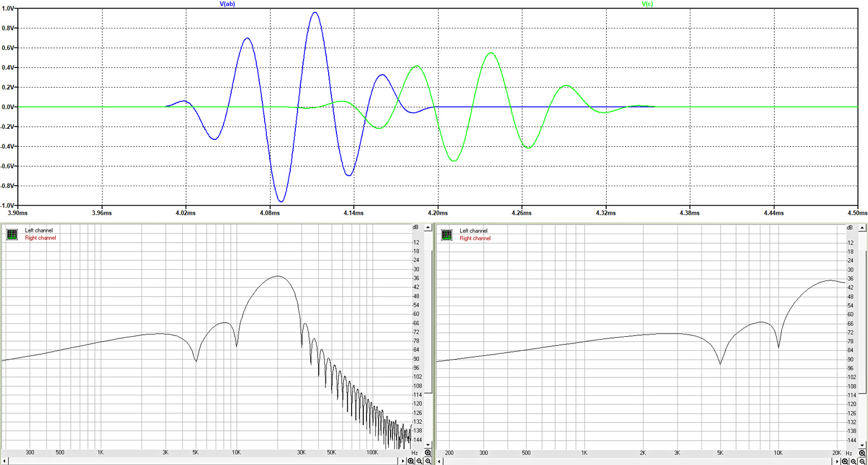Click the 4.08ms time axis label
868x465 pixels.
coord(269,213)
